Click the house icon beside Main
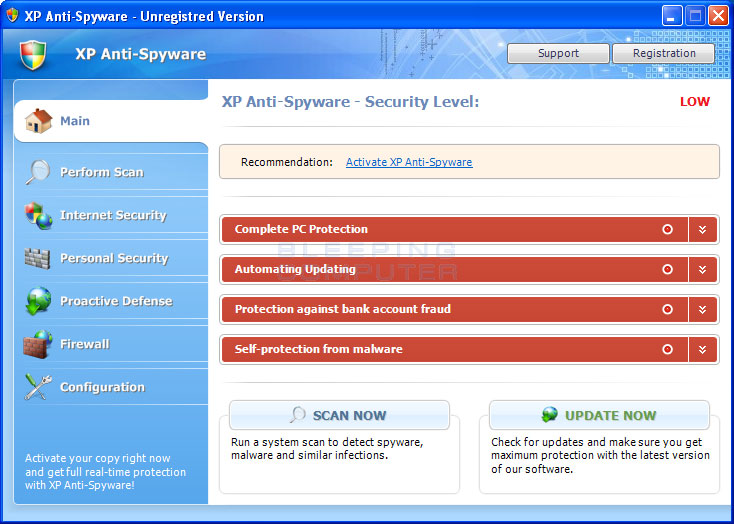Viewport: 734px width, 524px height. 39,121
